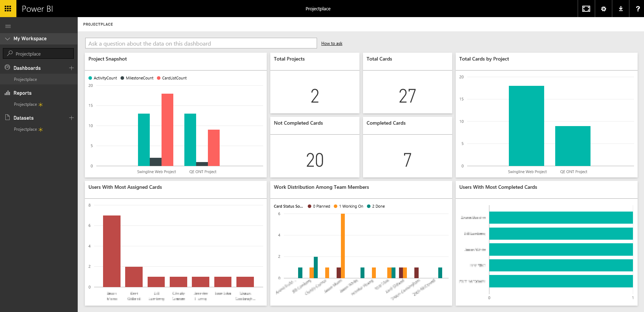644x312 pixels.
Task: Click the Reports bar chart icon
Action: 7,93
